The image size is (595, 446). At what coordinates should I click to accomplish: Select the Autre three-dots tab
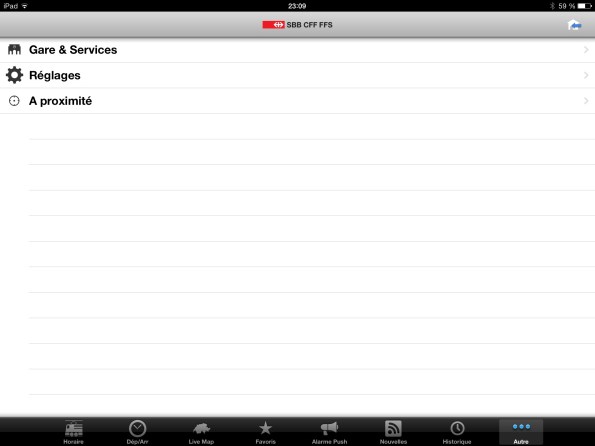pyautogui.click(x=521, y=432)
